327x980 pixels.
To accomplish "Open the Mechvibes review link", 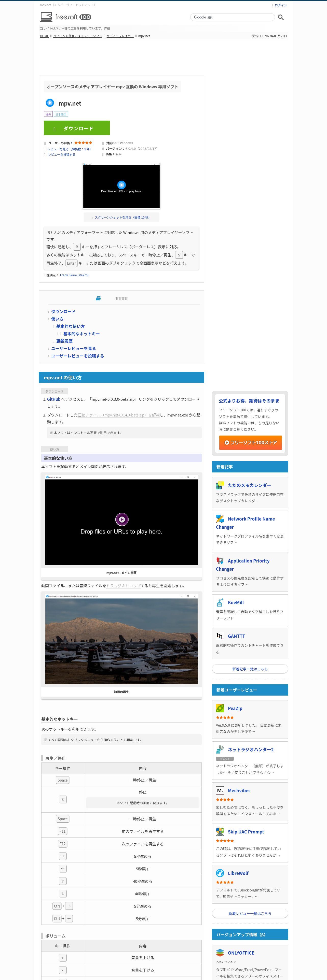I will tap(239, 790).
